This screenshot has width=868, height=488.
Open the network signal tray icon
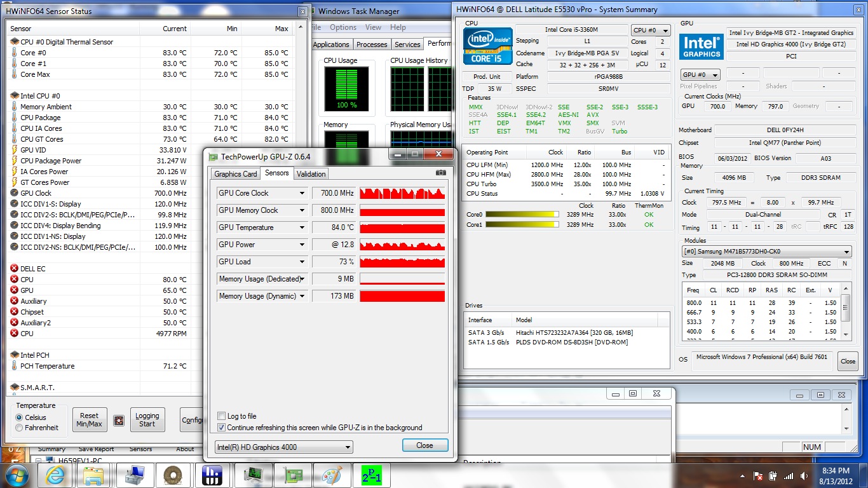[x=790, y=476]
